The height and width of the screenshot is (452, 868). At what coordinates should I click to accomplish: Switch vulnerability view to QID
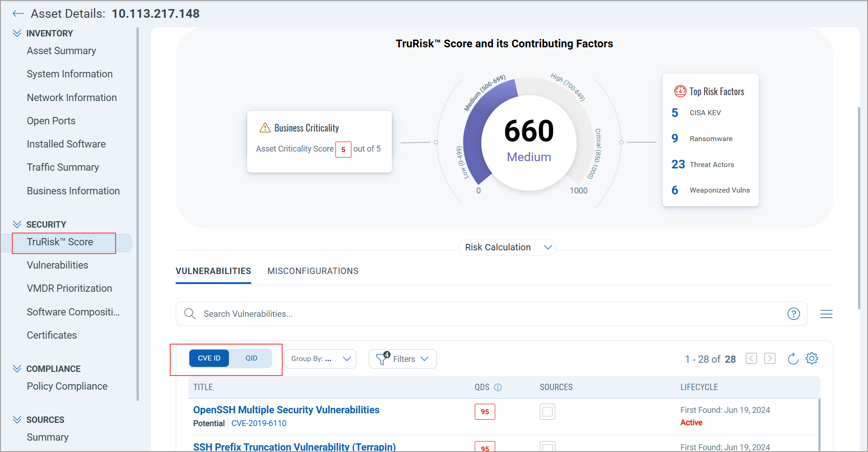click(251, 358)
